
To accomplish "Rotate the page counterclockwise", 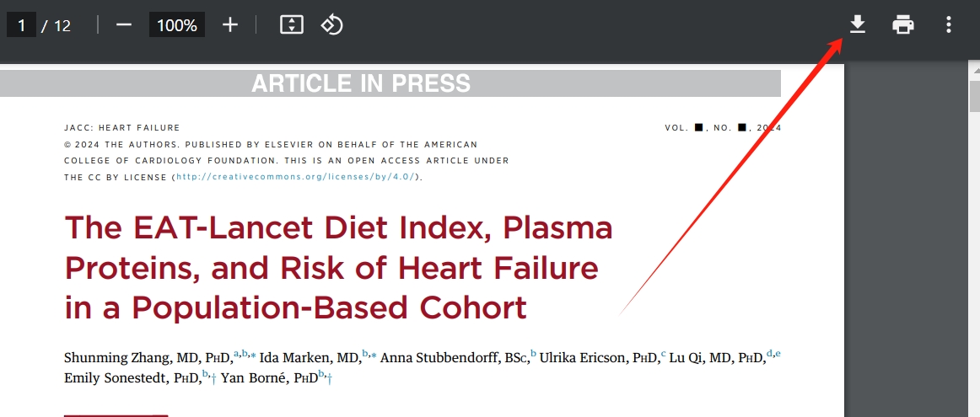I will [x=331, y=24].
